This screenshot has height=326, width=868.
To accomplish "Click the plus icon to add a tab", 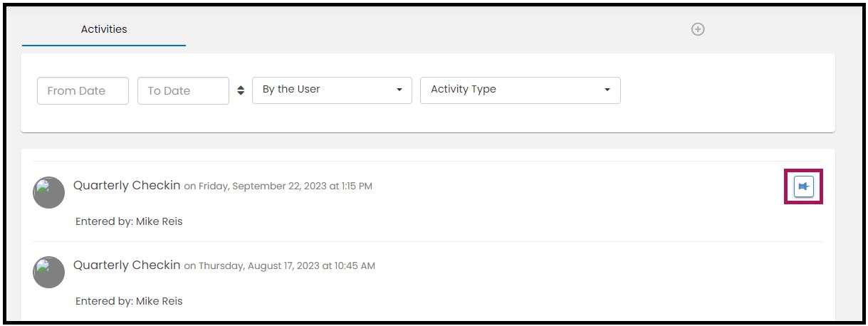I will tap(698, 29).
